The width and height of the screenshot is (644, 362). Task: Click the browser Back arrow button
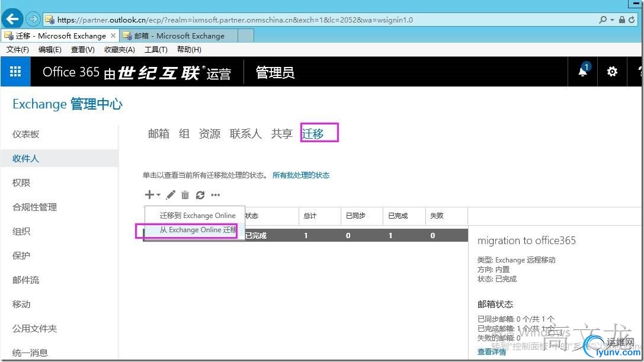click(12, 19)
